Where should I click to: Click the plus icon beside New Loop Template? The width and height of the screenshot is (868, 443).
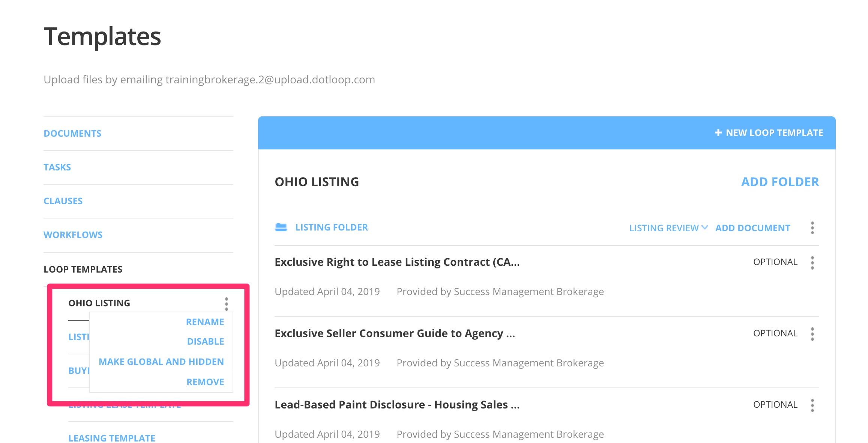tap(718, 133)
